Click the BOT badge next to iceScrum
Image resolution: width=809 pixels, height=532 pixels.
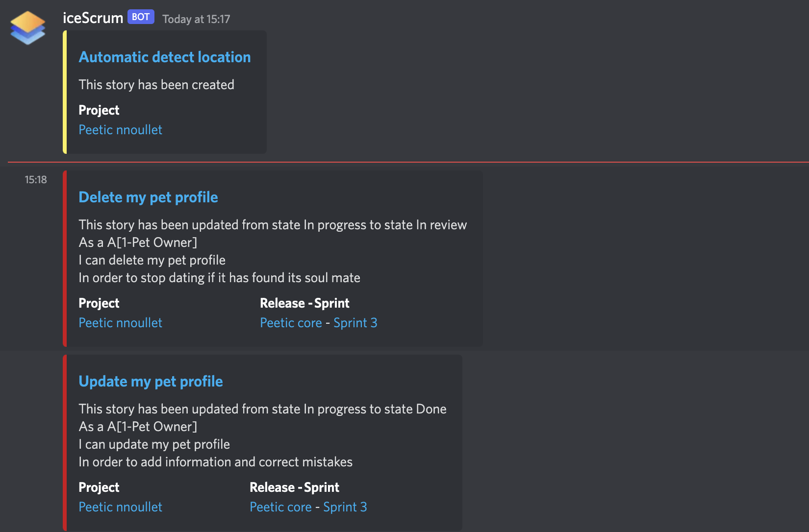[140, 16]
